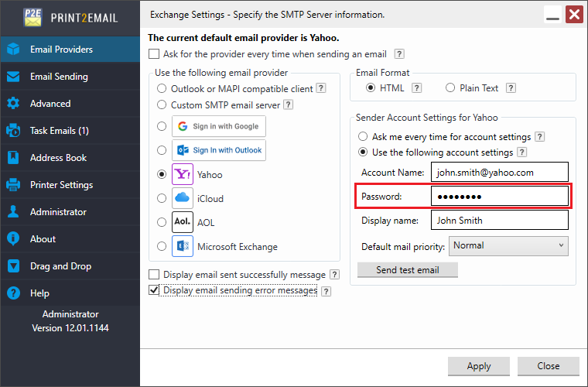Select Outlook or MAPI compatible client radio button
Image resolution: width=588 pixels, height=387 pixels.
tap(162, 88)
